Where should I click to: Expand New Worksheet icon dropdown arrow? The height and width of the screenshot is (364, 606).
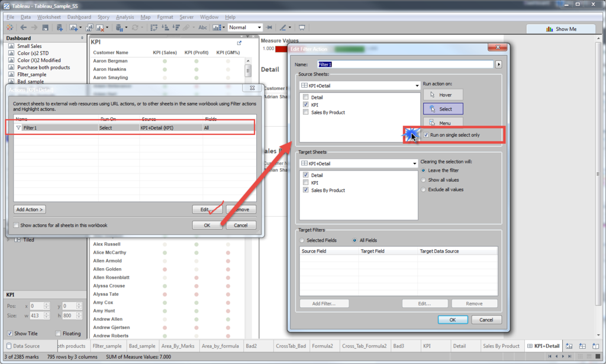click(80, 27)
